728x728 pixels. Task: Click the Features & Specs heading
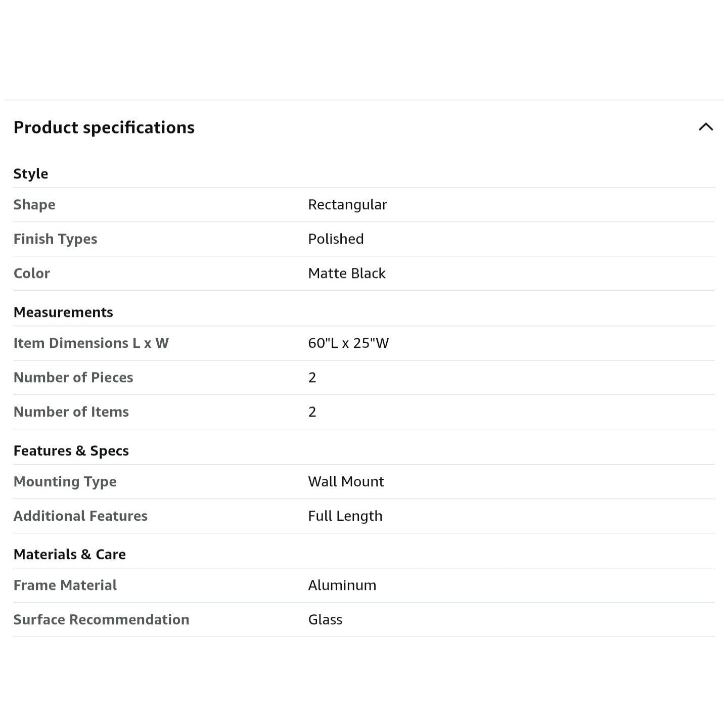coord(71,451)
